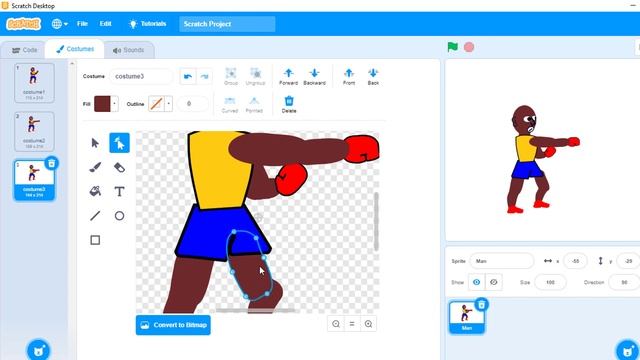Edit the sprite x position field
The image size is (640, 360).
coord(575,261)
